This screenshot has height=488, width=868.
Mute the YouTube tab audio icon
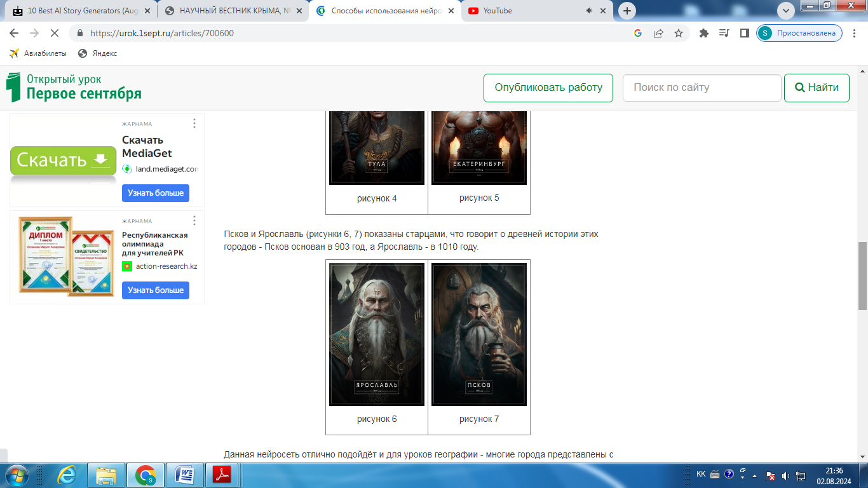589,11
